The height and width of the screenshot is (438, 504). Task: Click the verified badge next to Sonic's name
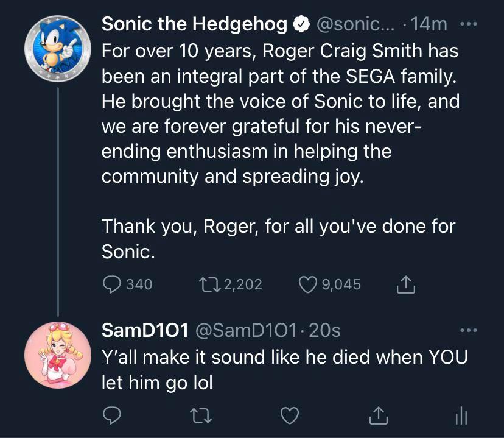[x=300, y=24]
